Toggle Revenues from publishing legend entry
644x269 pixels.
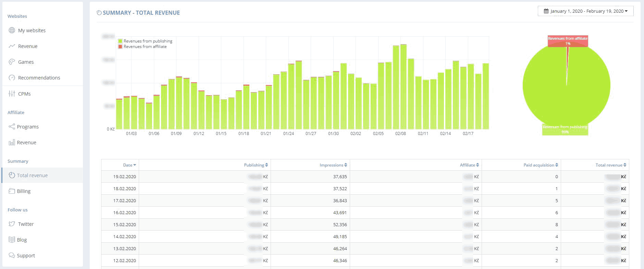145,41
